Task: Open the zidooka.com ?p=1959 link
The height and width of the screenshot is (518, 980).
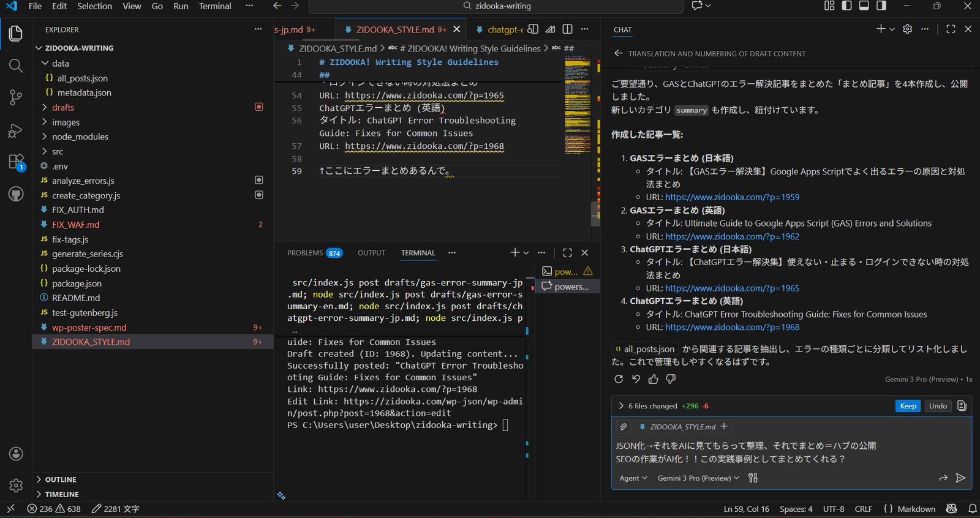Action: point(732,197)
